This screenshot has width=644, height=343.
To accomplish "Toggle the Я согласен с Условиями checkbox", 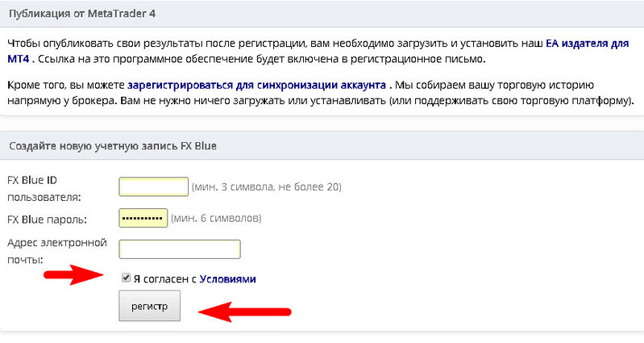I will pos(126,278).
